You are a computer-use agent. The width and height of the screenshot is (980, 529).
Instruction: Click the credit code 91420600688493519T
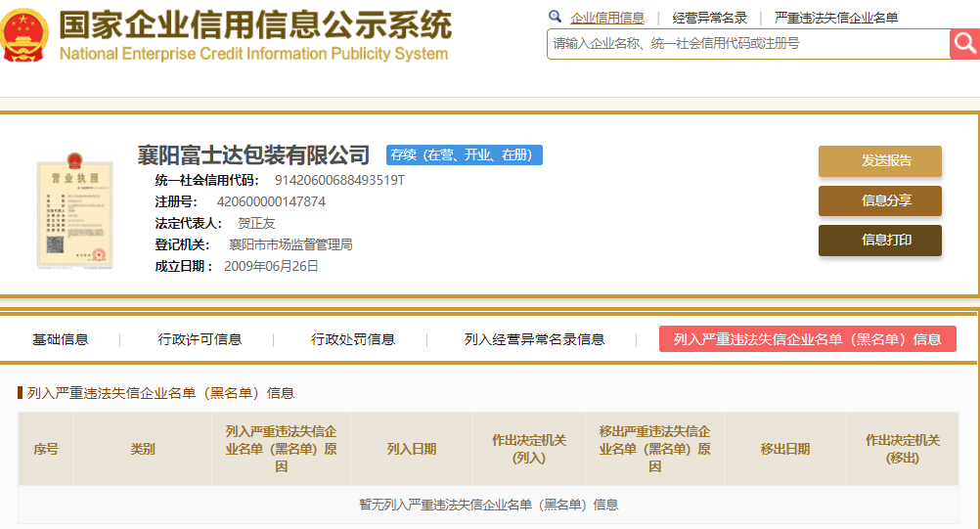click(339, 181)
